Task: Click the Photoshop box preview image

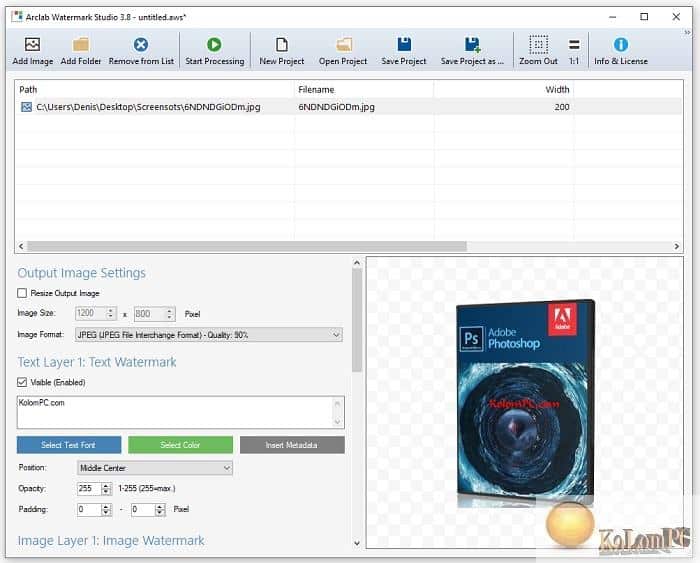Action: [x=525, y=403]
